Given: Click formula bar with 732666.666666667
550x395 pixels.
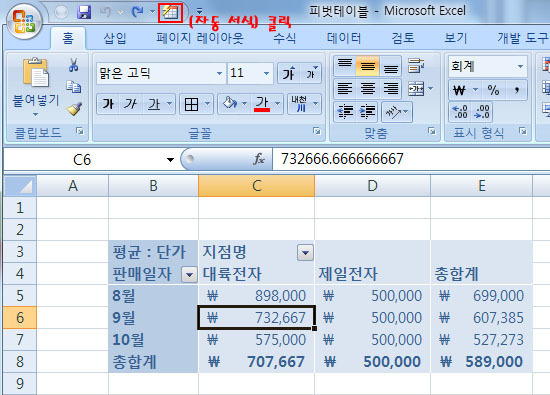Looking at the screenshot, I should (411, 159).
